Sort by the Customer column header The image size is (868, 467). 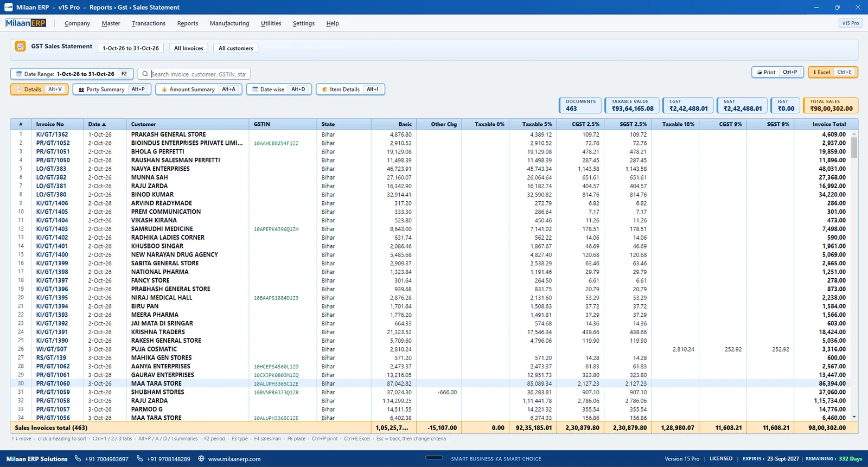[x=188, y=124]
